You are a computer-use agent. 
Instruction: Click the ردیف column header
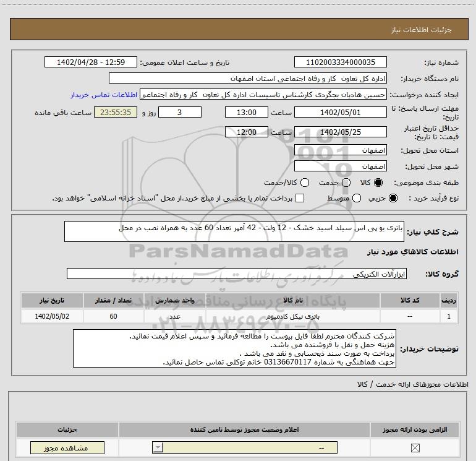pos(449,300)
